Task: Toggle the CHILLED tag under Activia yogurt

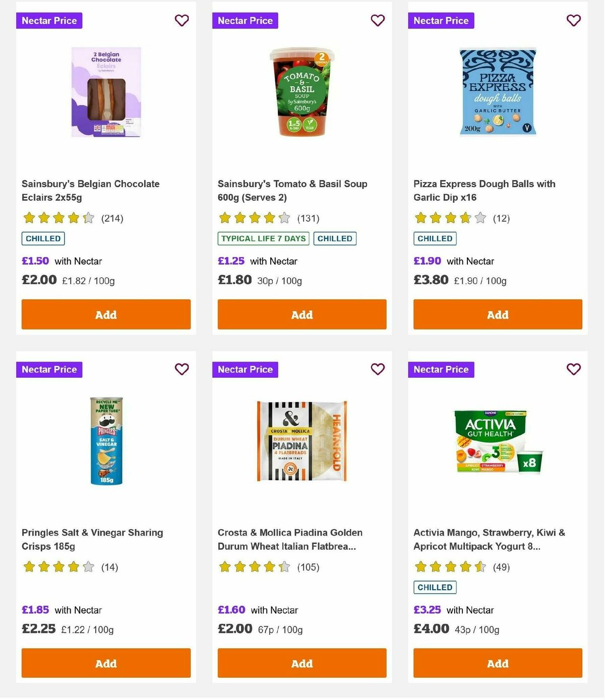Action: coord(435,587)
